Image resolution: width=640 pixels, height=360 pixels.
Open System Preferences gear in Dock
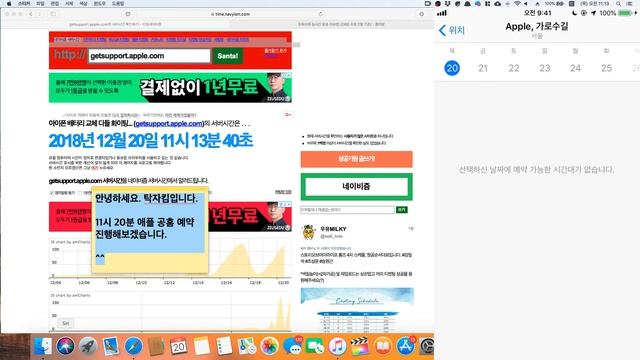pyautogui.click(x=427, y=347)
